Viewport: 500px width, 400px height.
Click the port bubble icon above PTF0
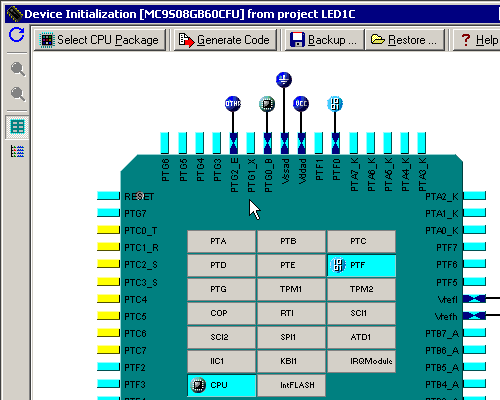(x=335, y=104)
